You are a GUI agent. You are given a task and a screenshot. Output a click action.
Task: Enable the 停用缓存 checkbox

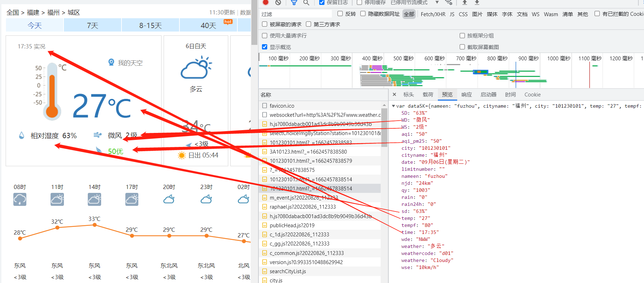click(x=360, y=2)
